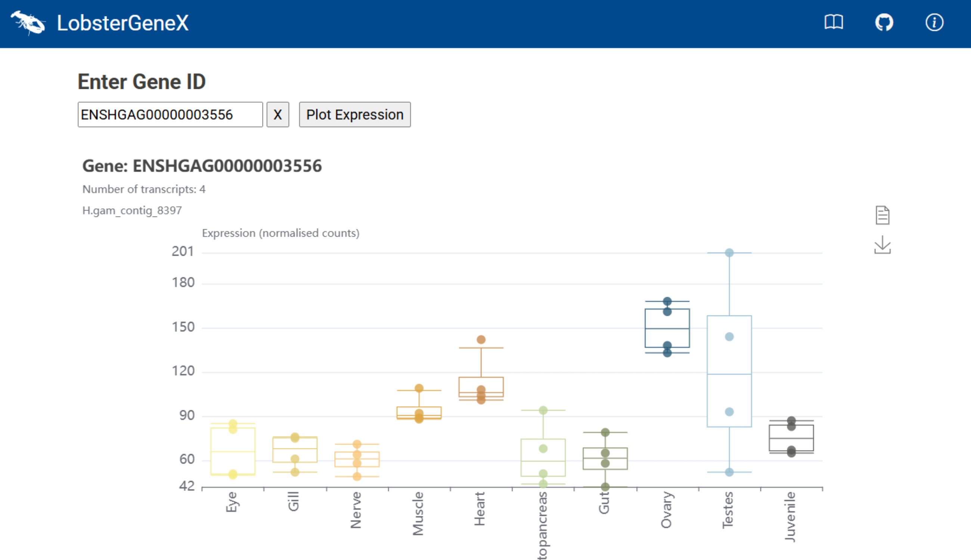The image size is (971, 560).
Task: Click the '42' y-axis value
Action: tap(187, 486)
